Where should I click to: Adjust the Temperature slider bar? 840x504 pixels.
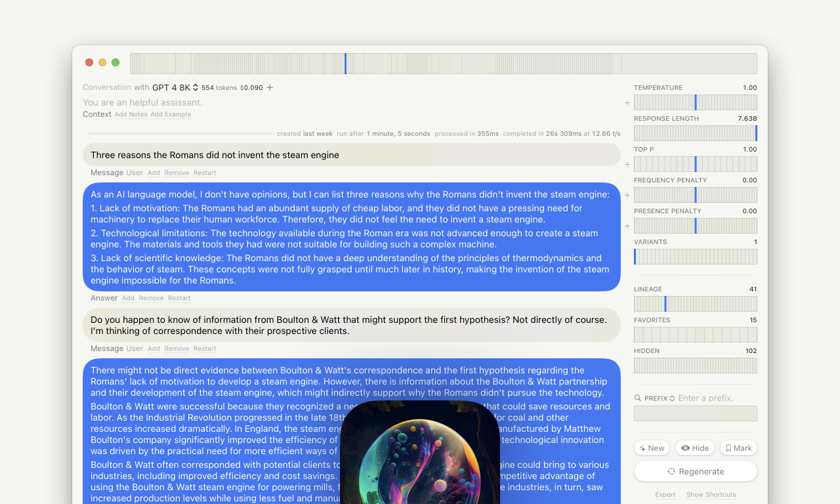(696, 102)
